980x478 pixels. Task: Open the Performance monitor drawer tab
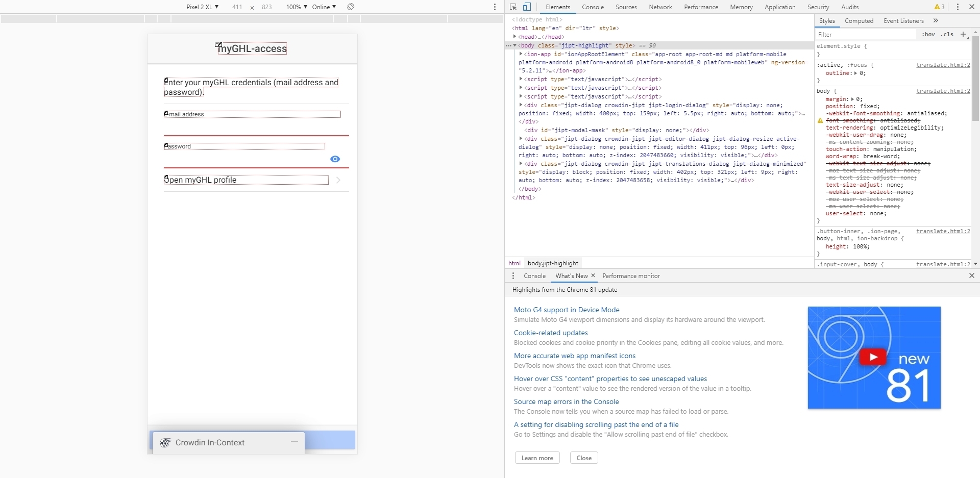[631, 275]
